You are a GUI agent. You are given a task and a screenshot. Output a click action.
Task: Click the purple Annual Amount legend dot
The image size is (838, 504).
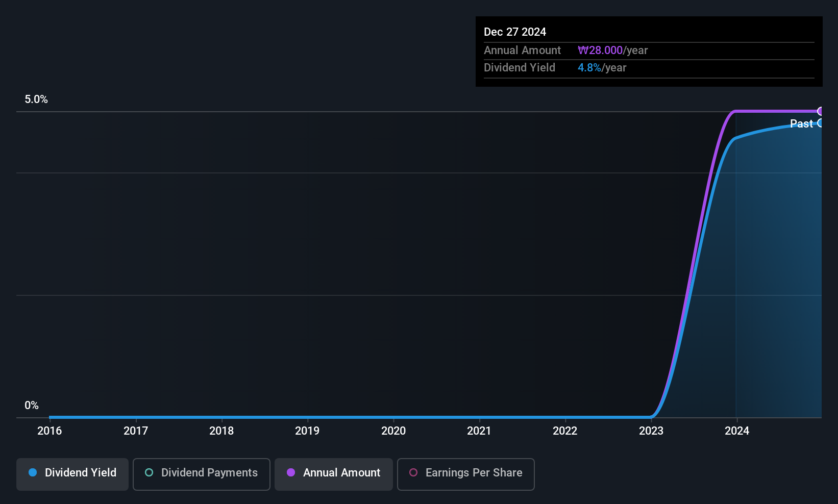(290, 473)
